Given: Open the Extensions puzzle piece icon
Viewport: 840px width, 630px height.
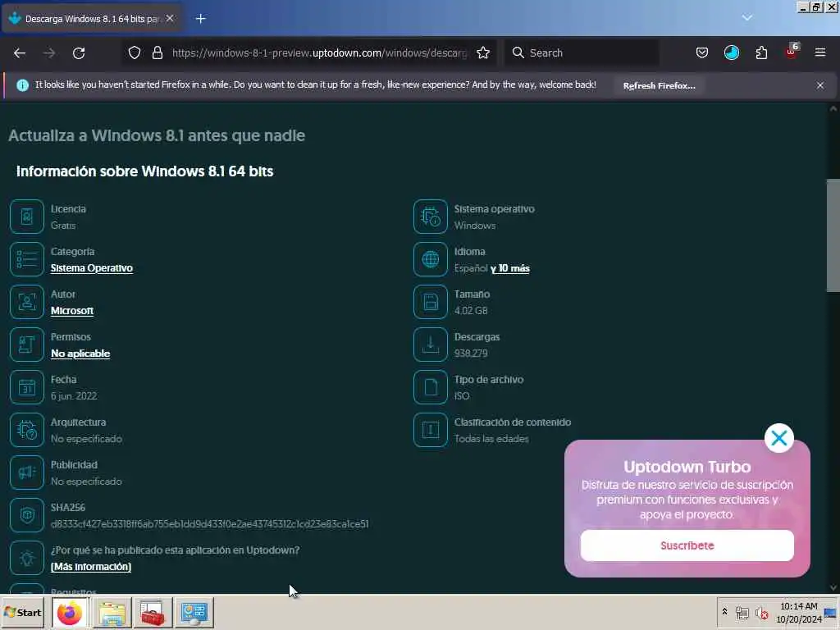Looking at the screenshot, I should [x=761, y=53].
